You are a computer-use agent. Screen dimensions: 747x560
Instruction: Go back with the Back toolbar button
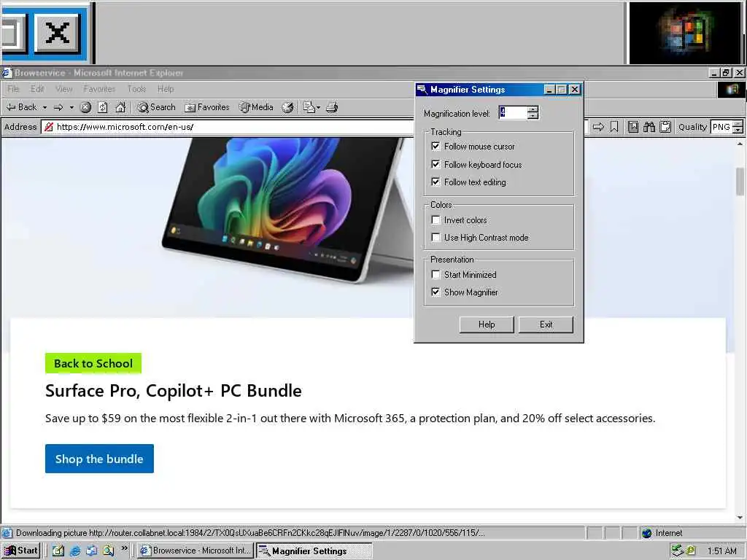pyautogui.click(x=21, y=107)
